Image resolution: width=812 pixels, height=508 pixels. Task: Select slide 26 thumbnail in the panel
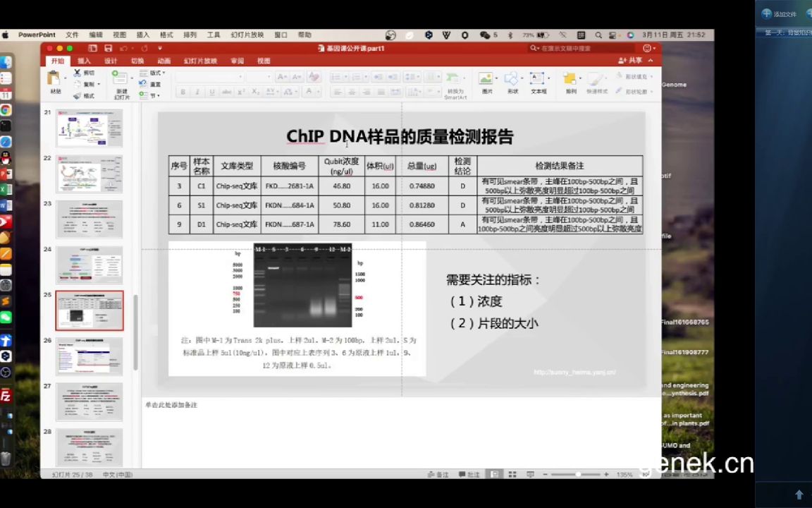90,356
